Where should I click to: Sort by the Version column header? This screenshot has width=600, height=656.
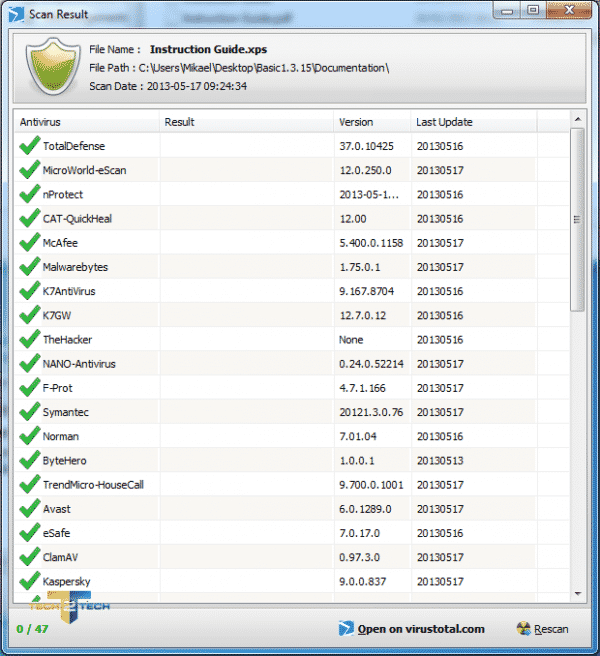coord(372,122)
